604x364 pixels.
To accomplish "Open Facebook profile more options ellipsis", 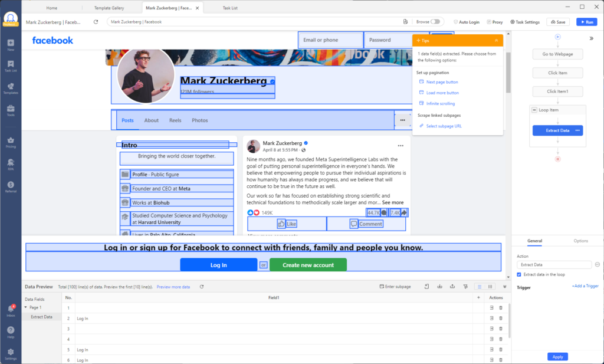I will (402, 120).
